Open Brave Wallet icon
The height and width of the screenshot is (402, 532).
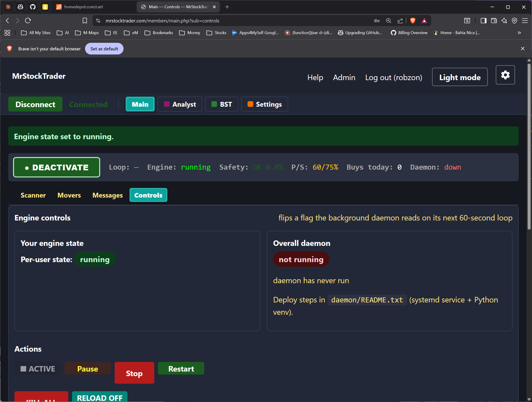point(494,21)
